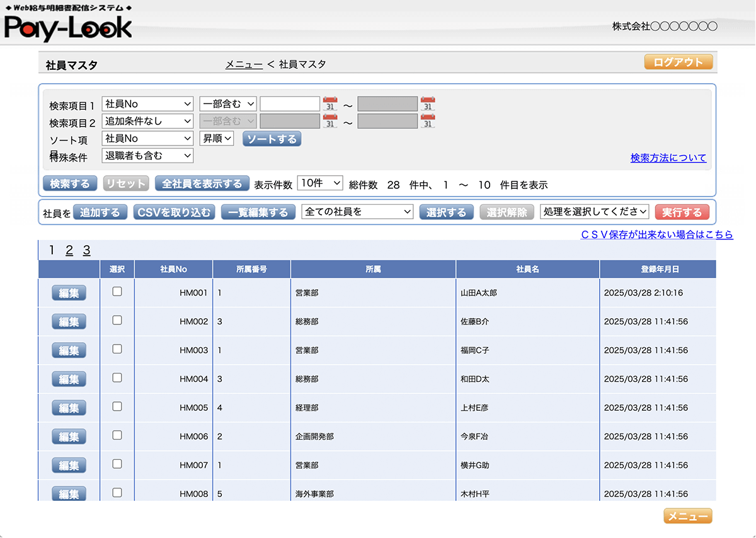Open the 検索項目1 field dropdown

147,104
